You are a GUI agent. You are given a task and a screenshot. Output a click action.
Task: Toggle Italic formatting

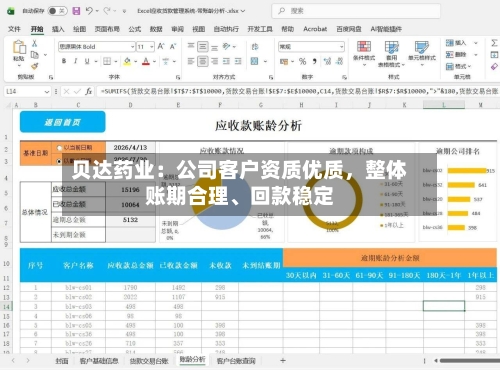pos(76,61)
